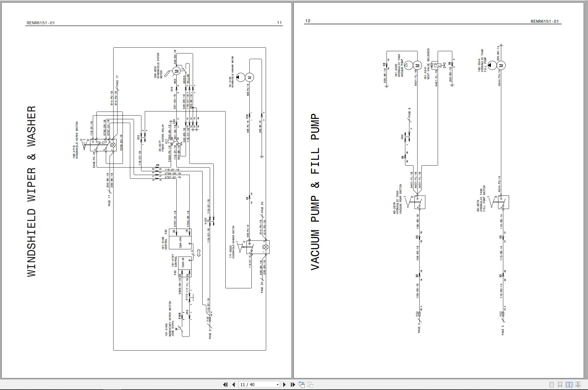
Task: Switch to single page view
Action: coord(551,385)
